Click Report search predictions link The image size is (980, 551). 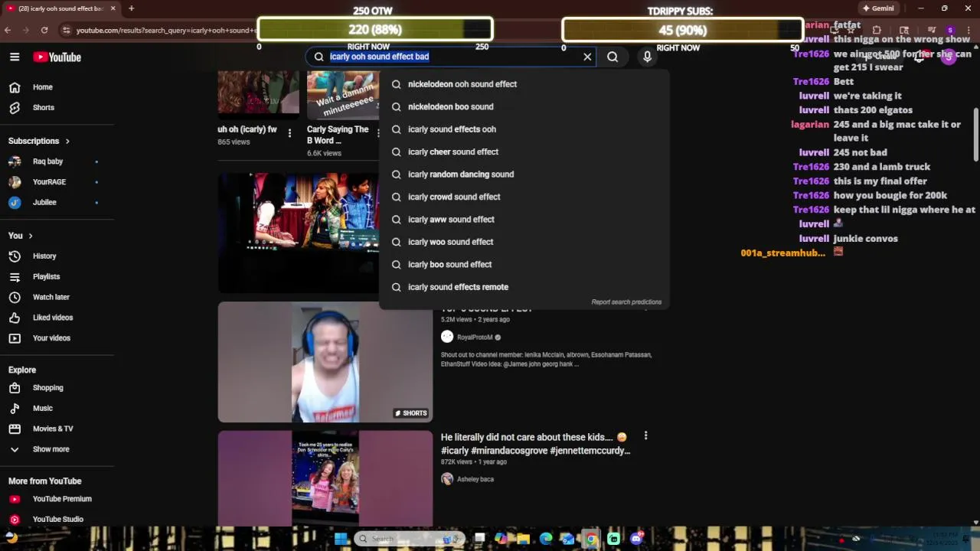pos(626,302)
